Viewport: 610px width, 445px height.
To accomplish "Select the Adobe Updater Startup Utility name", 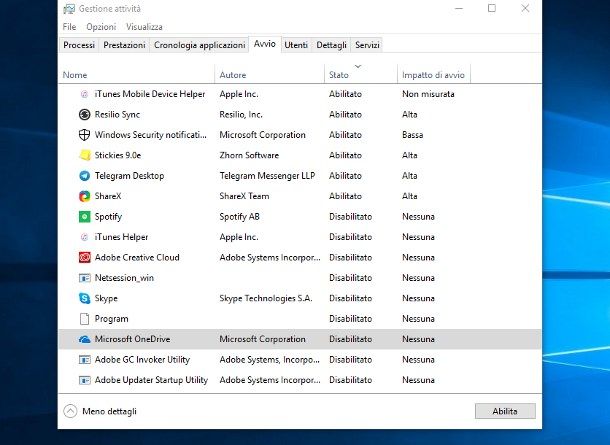I will pyautogui.click(x=151, y=380).
